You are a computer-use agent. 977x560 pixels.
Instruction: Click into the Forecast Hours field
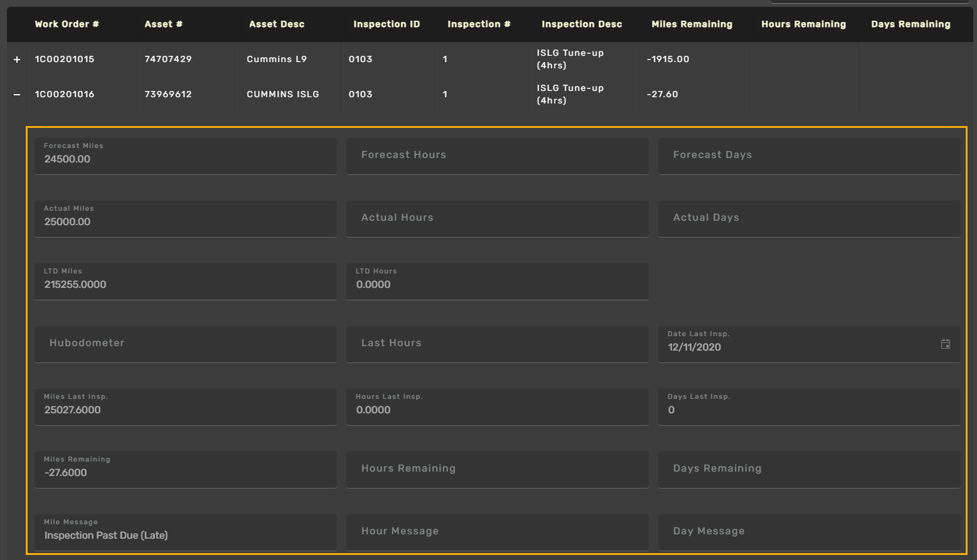tap(497, 156)
